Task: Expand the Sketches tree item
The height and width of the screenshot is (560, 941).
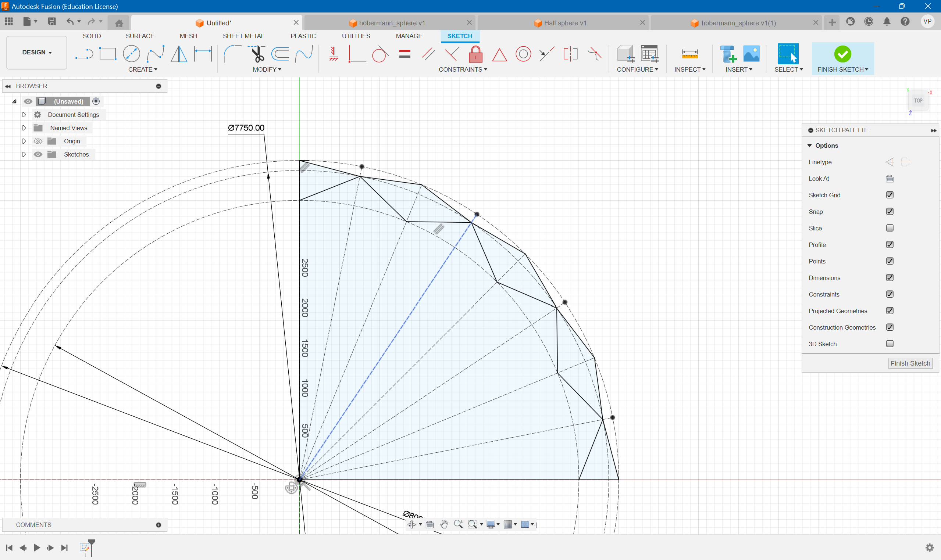Action: click(23, 154)
